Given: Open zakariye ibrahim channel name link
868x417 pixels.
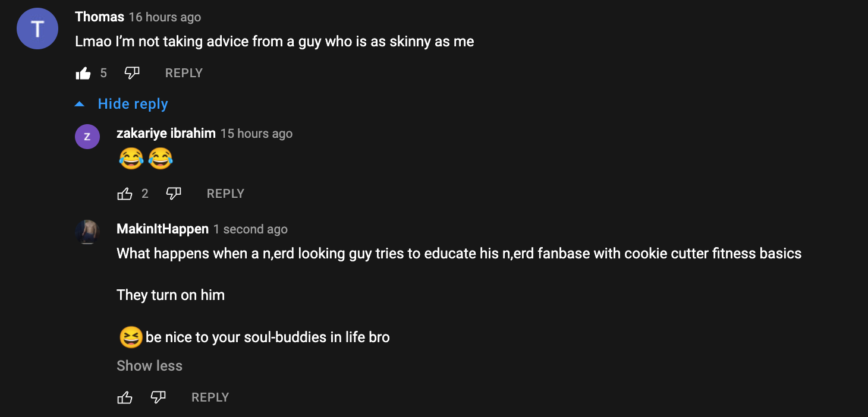Looking at the screenshot, I should pos(166,133).
